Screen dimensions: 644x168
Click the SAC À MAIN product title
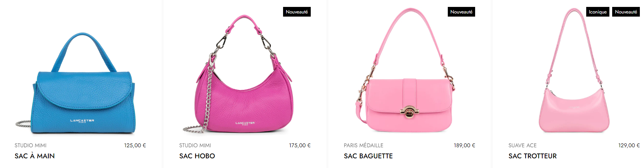35,156
